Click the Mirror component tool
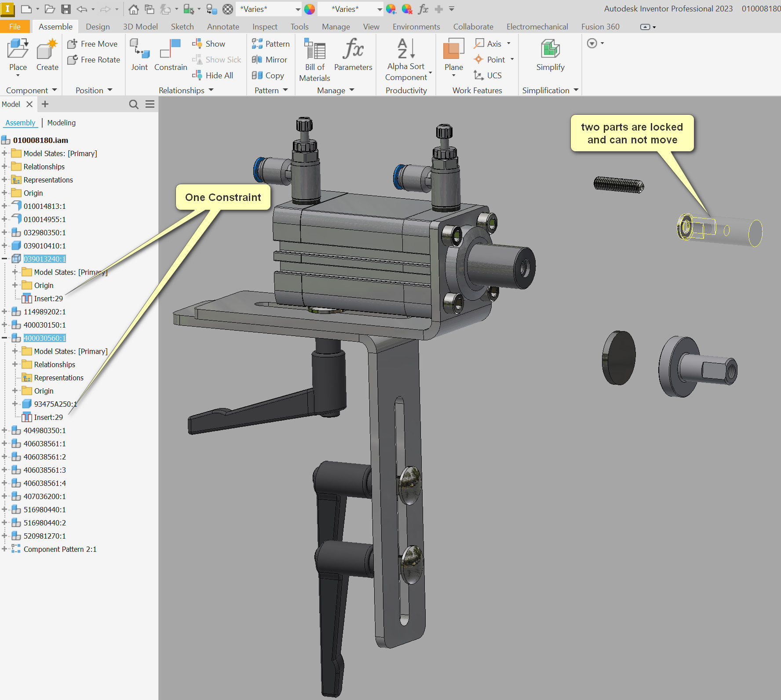This screenshot has width=781, height=700. [270, 59]
